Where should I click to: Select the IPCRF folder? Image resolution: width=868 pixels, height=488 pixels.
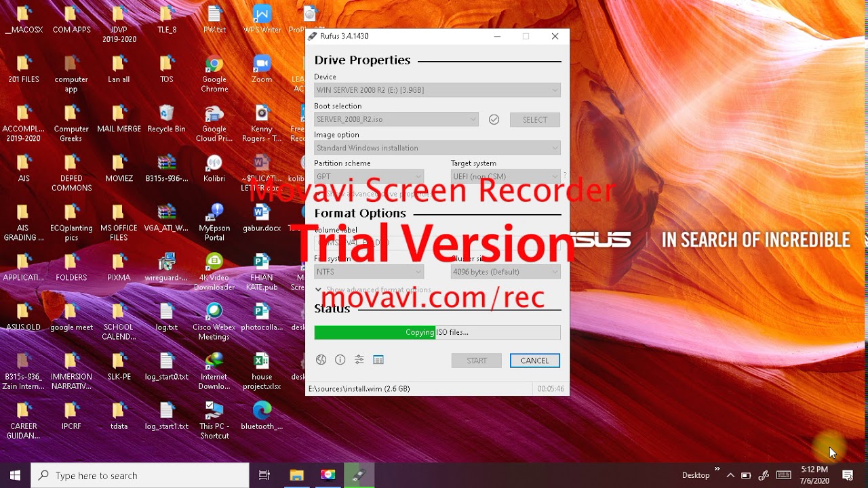click(x=71, y=416)
